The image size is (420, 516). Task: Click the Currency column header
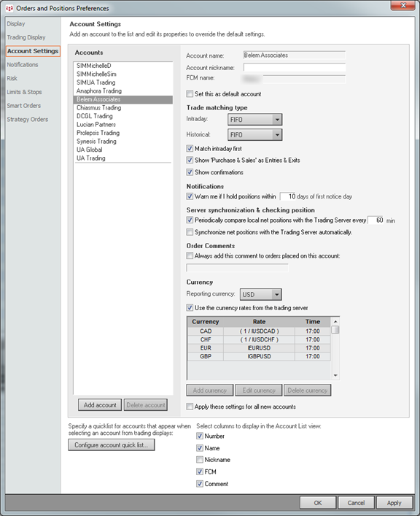tap(205, 322)
